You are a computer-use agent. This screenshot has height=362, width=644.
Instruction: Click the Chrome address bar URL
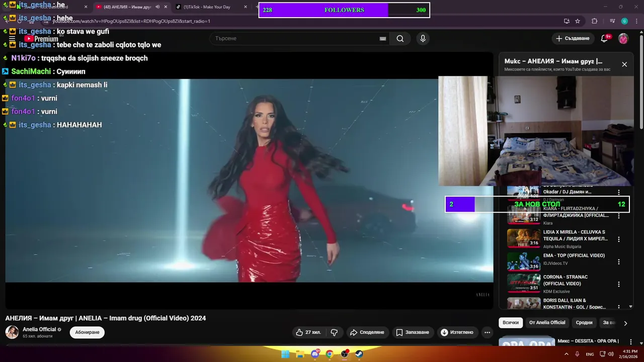(x=131, y=21)
